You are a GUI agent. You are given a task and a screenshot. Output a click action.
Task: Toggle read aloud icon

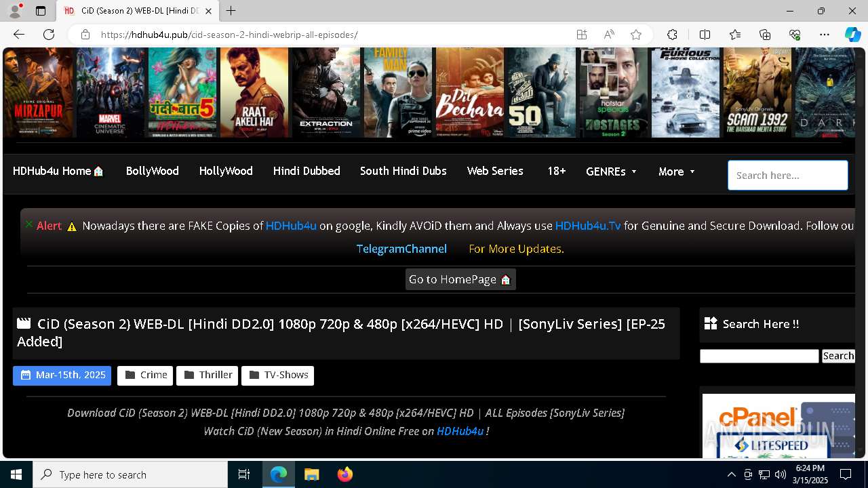point(609,35)
